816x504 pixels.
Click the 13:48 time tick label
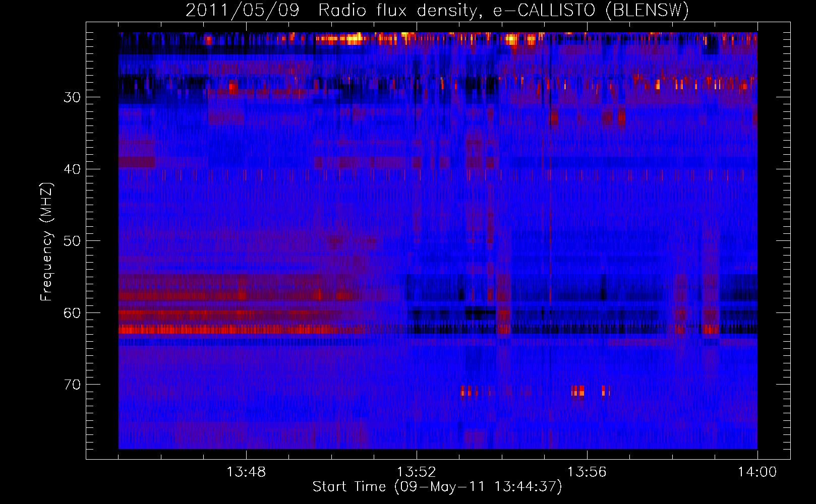pos(246,472)
